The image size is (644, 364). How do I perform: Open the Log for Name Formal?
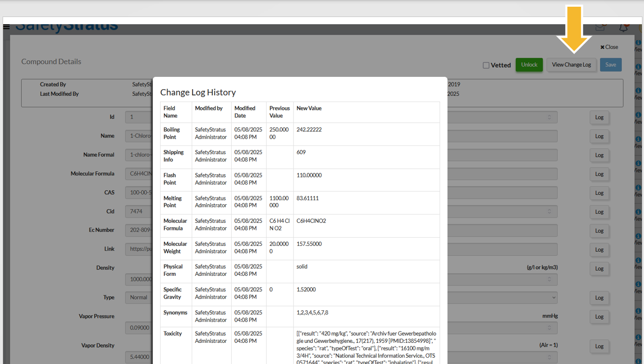(599, 155)
